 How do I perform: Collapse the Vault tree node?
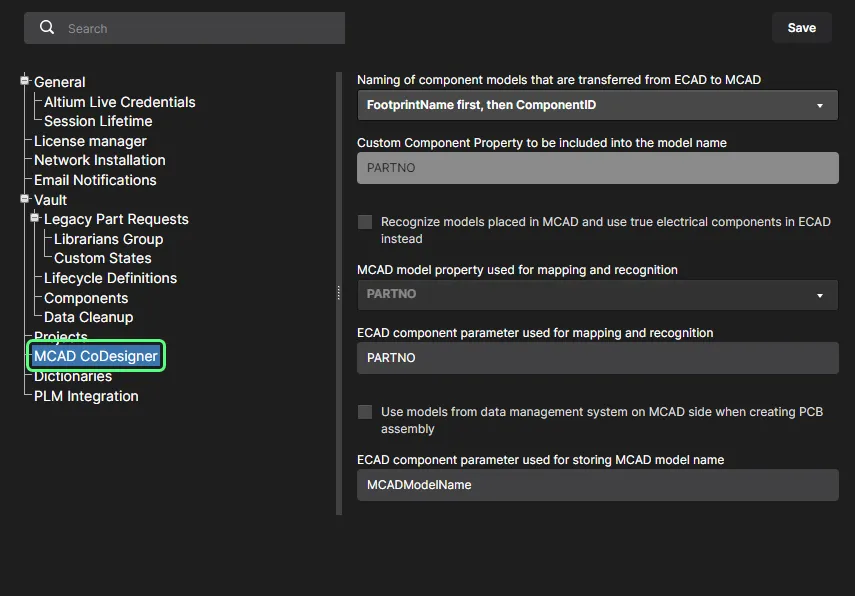tap(25, 200)
